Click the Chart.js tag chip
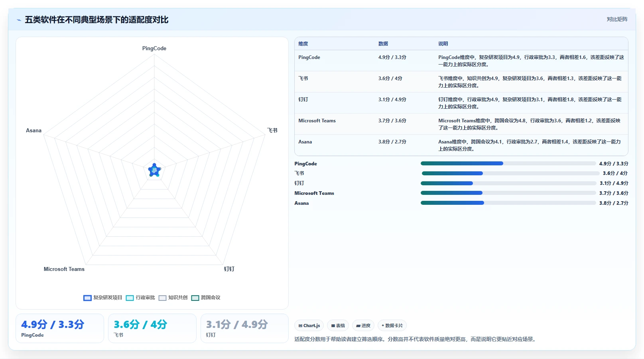The width and height of the screenshot is (644, 359). click(309, 326)
